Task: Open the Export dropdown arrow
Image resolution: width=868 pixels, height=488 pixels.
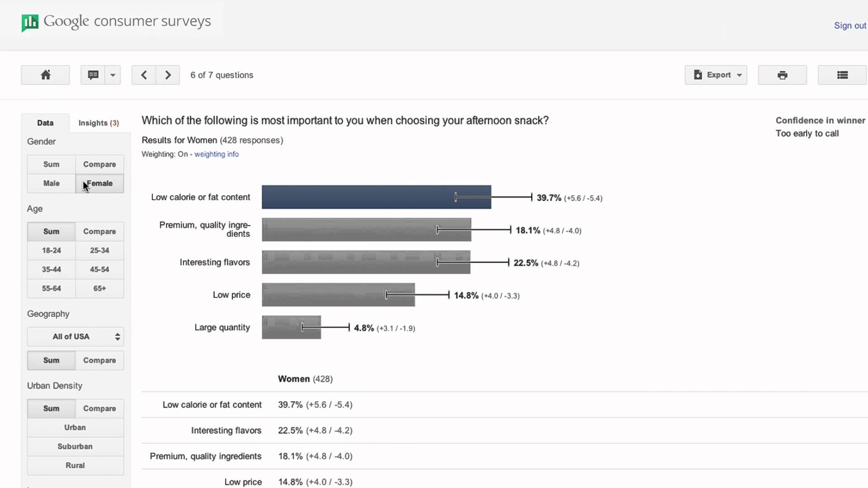Action: pyautogui.click(x=740, y=75)
